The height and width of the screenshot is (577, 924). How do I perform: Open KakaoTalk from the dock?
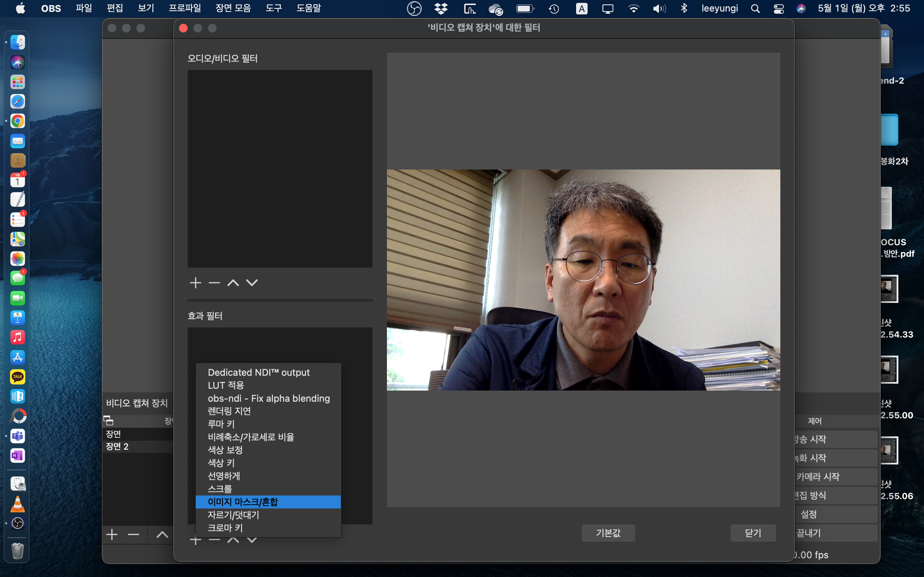pyautogui.click(x=18, y=376)
